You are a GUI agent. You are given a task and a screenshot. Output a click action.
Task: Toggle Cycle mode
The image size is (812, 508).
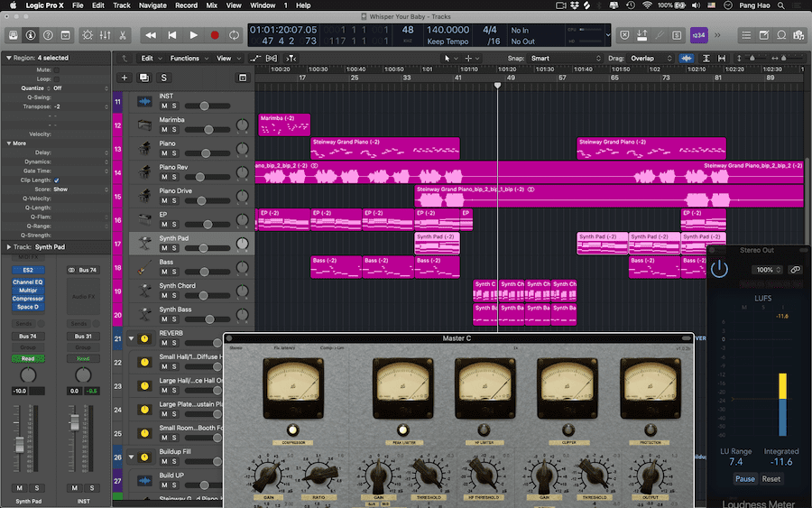(x=234, y=35)
